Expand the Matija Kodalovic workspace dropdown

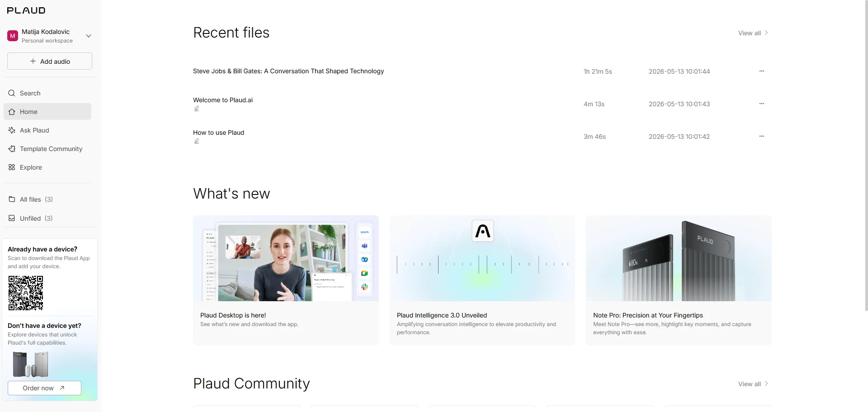click(x=89, y=36)
